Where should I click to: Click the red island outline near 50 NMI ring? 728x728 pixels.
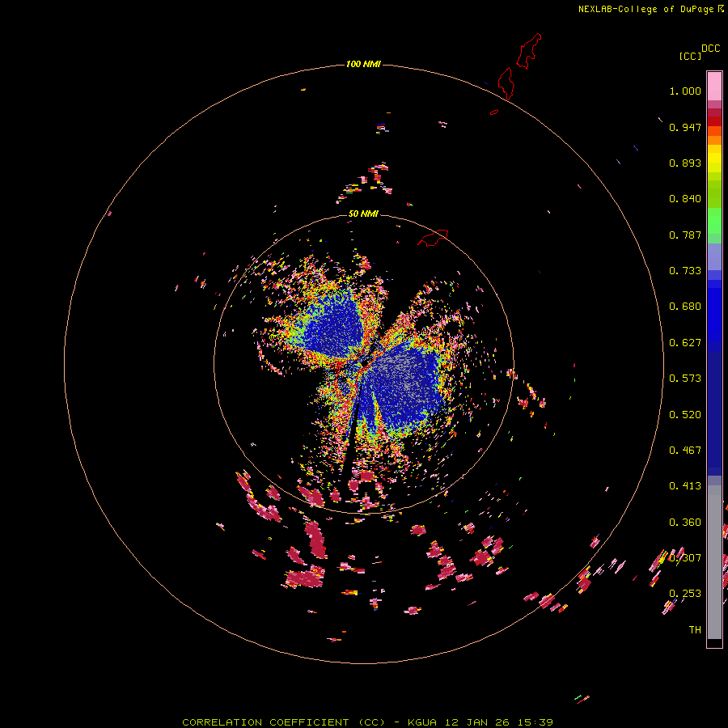433,238
